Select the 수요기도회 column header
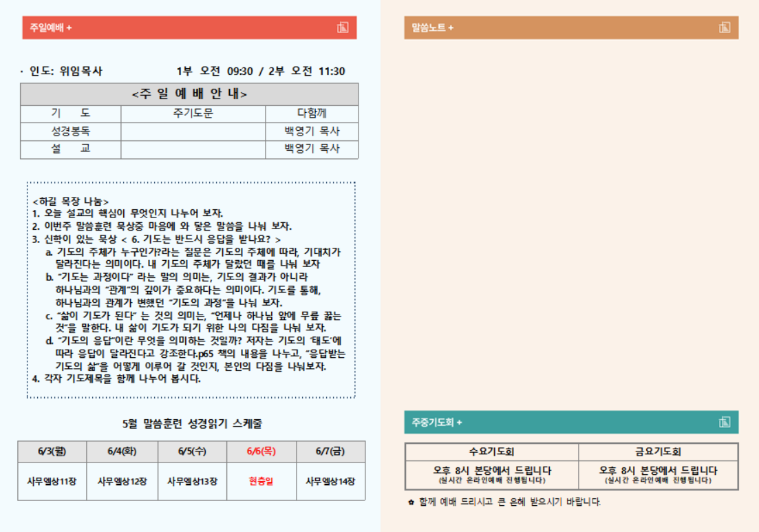 [491, 452]
